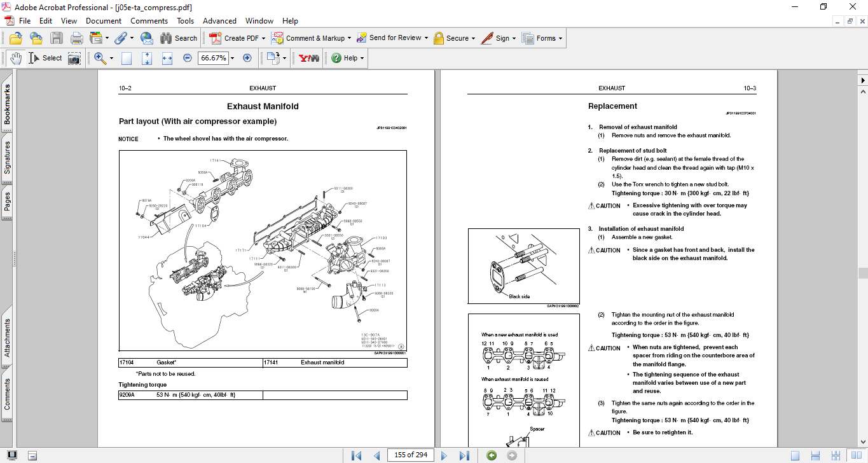The width and height of the screenshot is (868, 463).
Task: Click the Select text tool button
Action: click(46, 58)
